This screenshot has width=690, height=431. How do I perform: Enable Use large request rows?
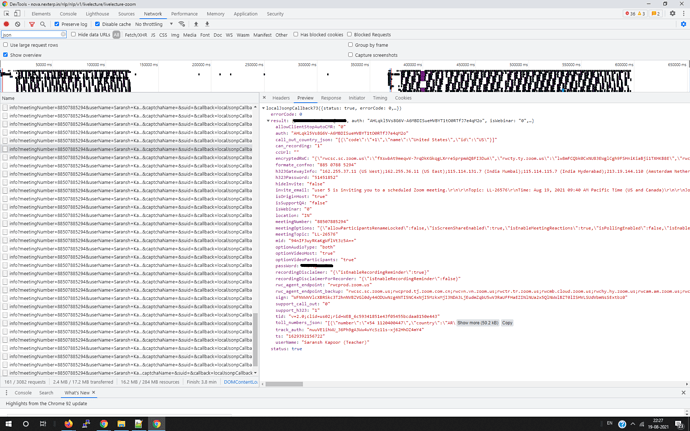pyautogui.click(x=5, y=45)
